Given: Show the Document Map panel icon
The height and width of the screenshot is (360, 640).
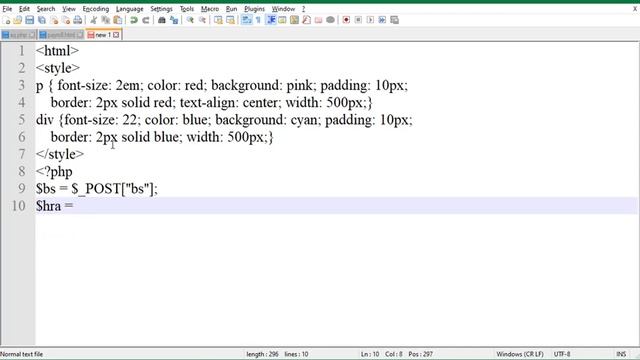Looking at the screenshot, I should [294, 20].
